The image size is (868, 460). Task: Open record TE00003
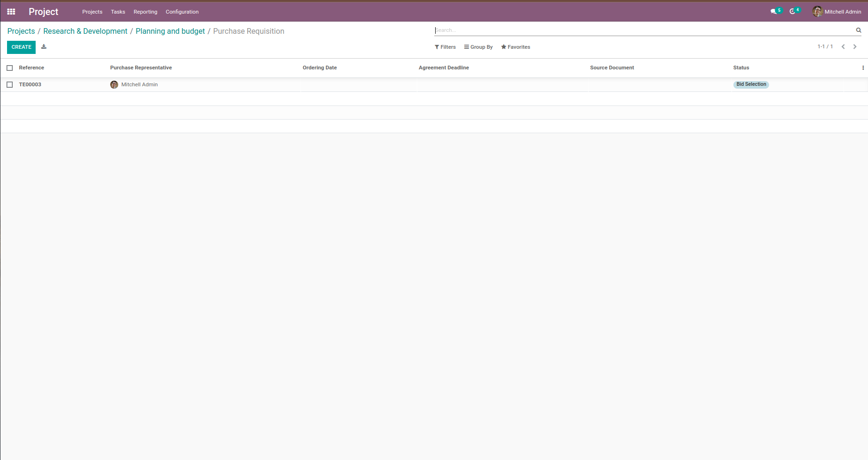coord(30,85)
